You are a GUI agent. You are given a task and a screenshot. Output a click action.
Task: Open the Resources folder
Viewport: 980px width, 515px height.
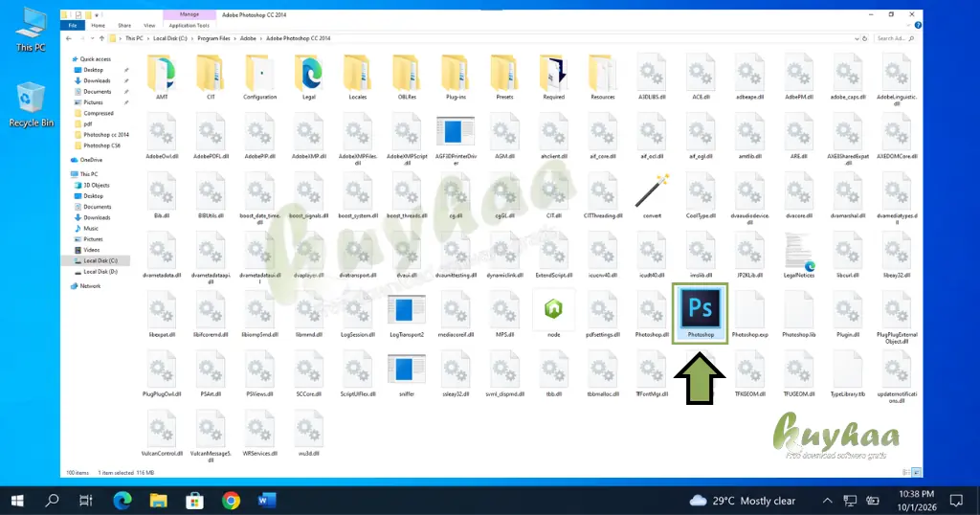click(603, 78)
